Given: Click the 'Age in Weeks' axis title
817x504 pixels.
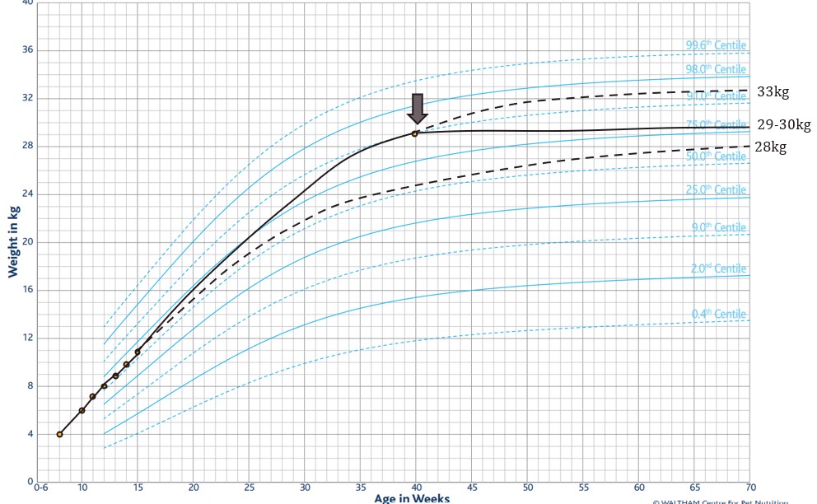Looking at the screenshot, I should click(412, 497).
